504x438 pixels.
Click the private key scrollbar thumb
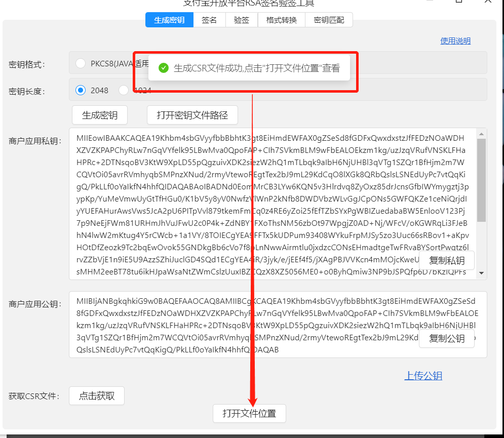481,180
